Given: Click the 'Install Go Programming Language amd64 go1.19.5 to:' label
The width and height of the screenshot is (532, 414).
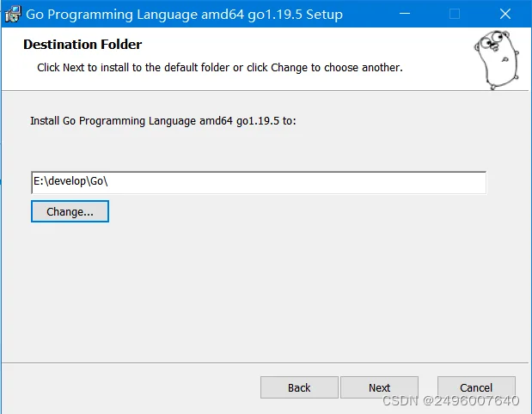Looking at the screenshot, I should [163, 121].
